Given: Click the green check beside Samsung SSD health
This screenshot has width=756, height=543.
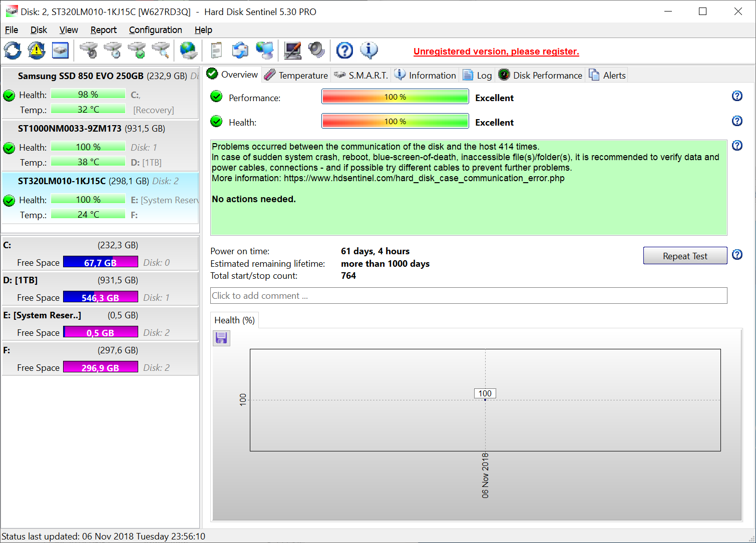Looking at the screenshot, I should [9, 95].
